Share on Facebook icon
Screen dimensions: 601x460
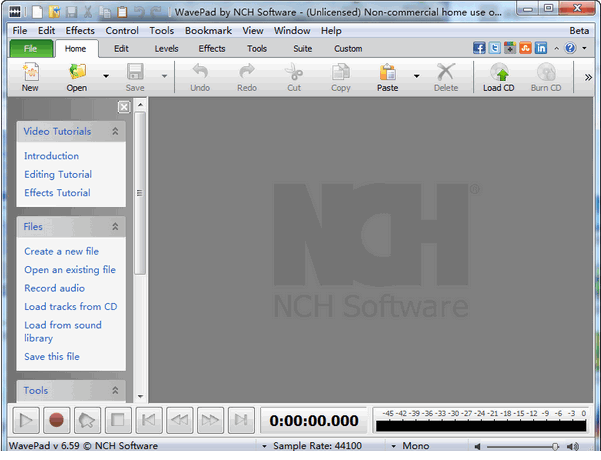(479, 48)
